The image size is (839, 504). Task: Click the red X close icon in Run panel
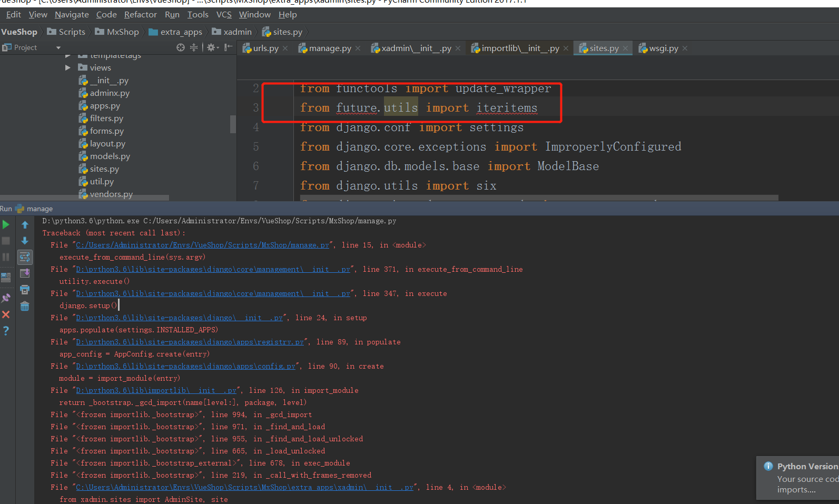[x=6, y=314]
